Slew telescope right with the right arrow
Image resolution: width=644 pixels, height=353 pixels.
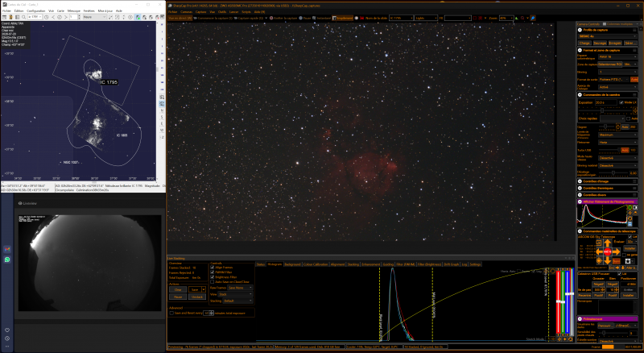616,251
